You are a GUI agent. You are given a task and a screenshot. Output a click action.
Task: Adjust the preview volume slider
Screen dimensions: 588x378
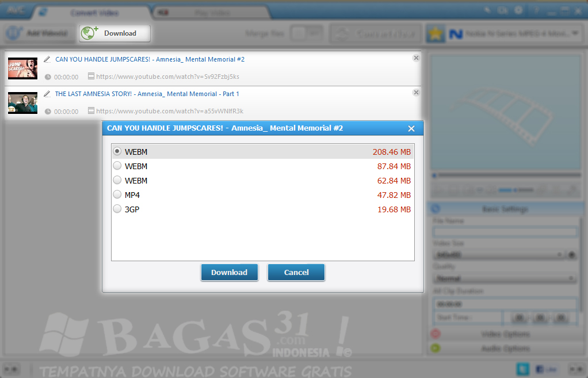tap(516, 190)
